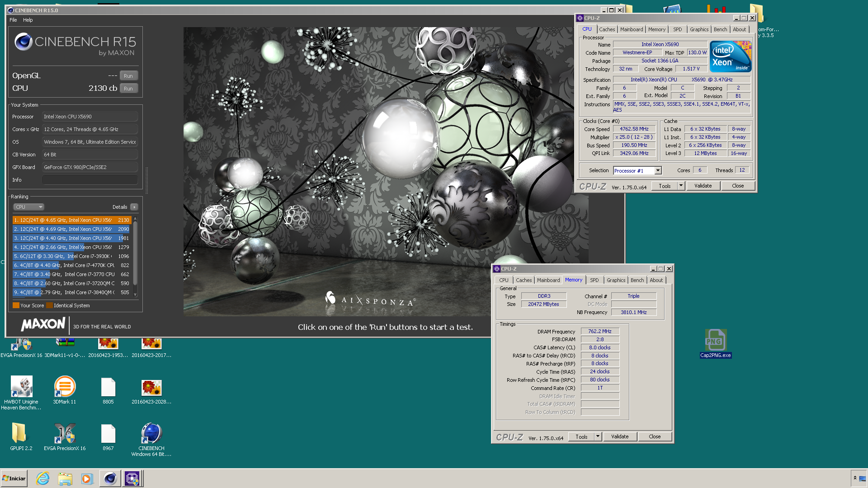Click Validate in upper CPU-Z window
Viewport: 868px width, 488px height.
point(703,186)
